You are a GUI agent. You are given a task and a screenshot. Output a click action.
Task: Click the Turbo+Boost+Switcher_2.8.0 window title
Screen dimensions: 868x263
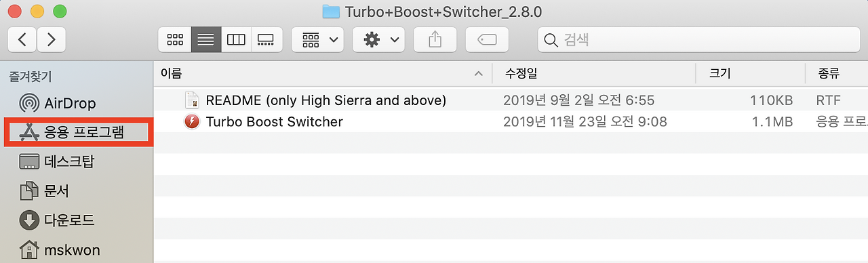(x=443, y=12)
